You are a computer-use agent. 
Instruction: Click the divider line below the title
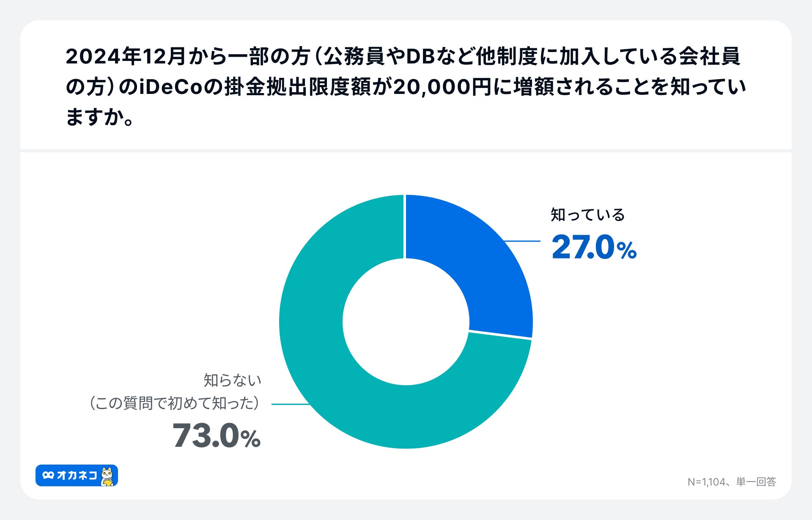click(x=406, y=151)
